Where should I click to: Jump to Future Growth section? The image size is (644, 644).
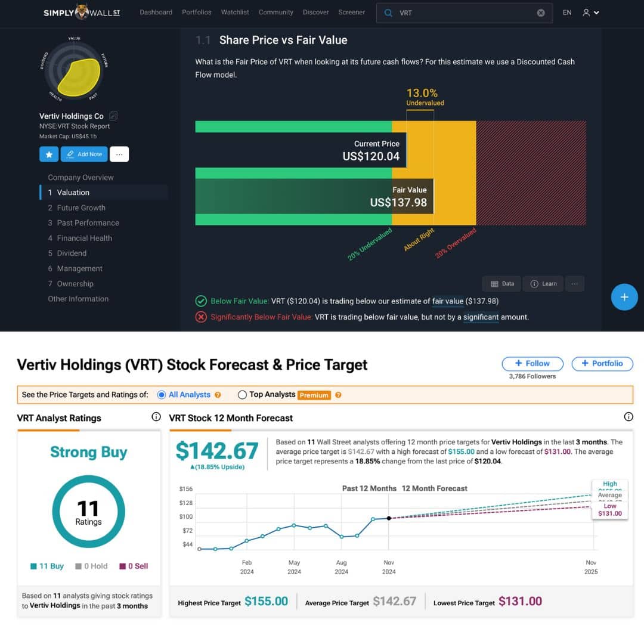click(77, 208)
